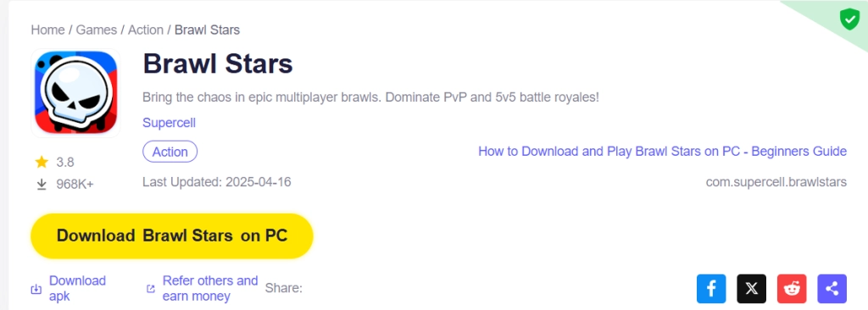Screen dimensions: 868x310
Task: Click com.supercell.brawlstars package name
Action: (776, 182)
